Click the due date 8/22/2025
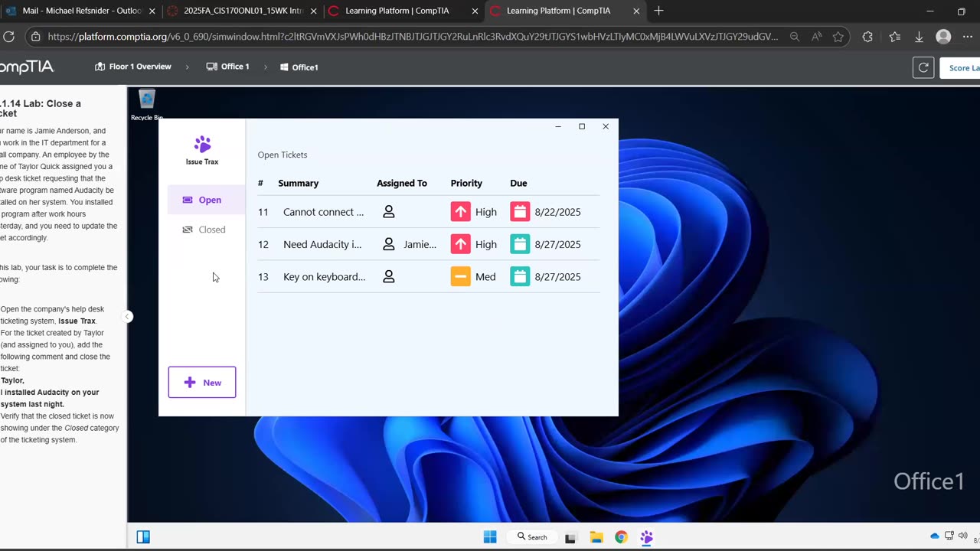The height and width of the screenshot is (551, 980). point(557,212)
